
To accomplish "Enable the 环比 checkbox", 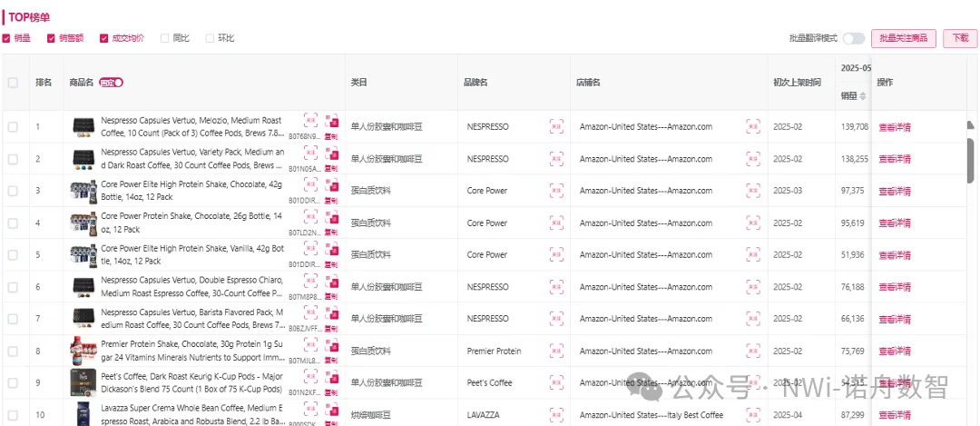I will [x=210, y=38].
